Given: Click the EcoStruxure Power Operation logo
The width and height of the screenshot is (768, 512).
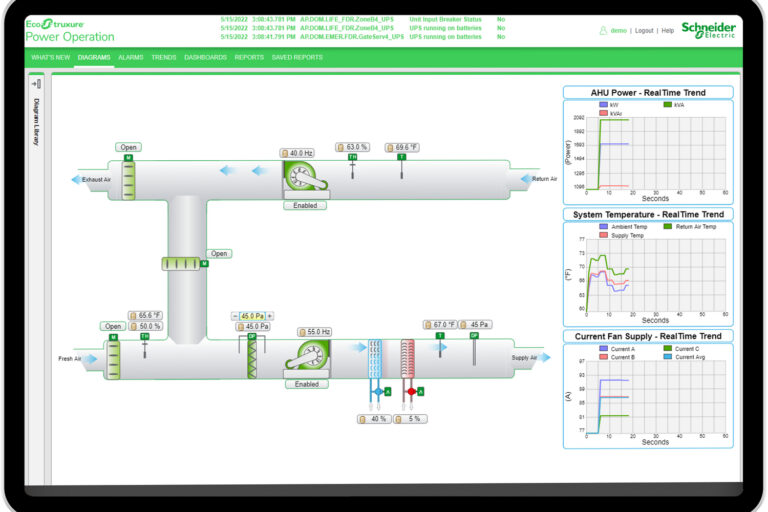Looking at the screenshot, I should (x=70, y=30).
